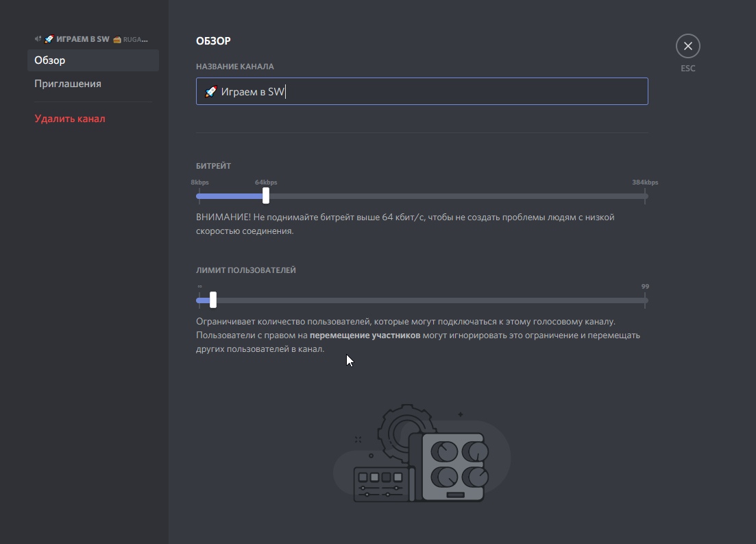
Task: Click the radio emoji in the sidebar header
Action: pos(117,40)
